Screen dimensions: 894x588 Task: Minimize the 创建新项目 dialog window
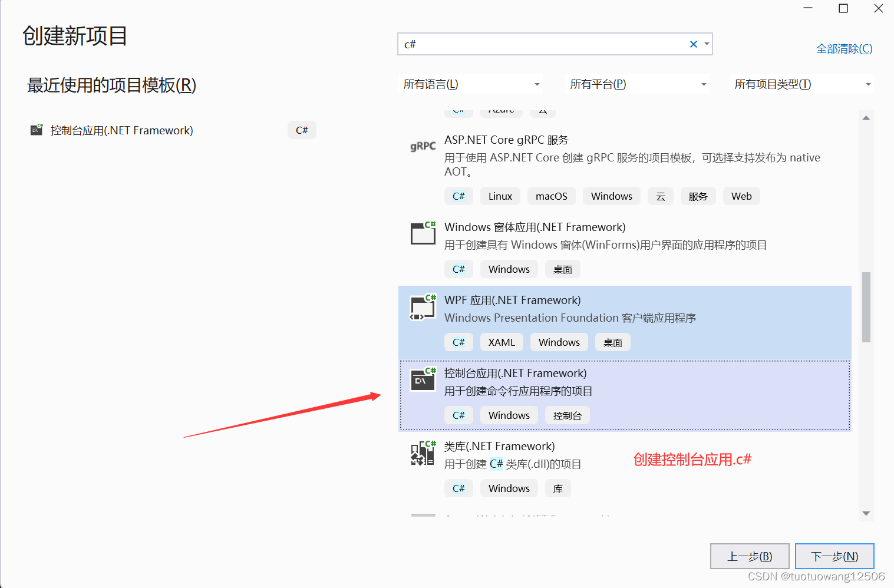[x=808, y=8]
